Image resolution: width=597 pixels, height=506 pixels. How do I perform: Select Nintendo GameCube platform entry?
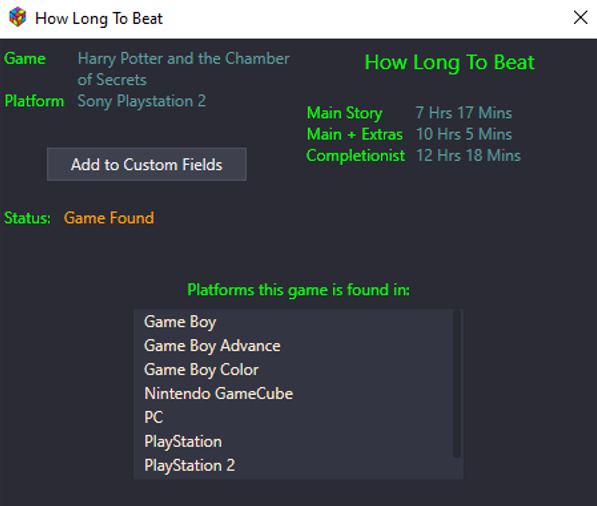pyautogui.click(x=293, y=394)
